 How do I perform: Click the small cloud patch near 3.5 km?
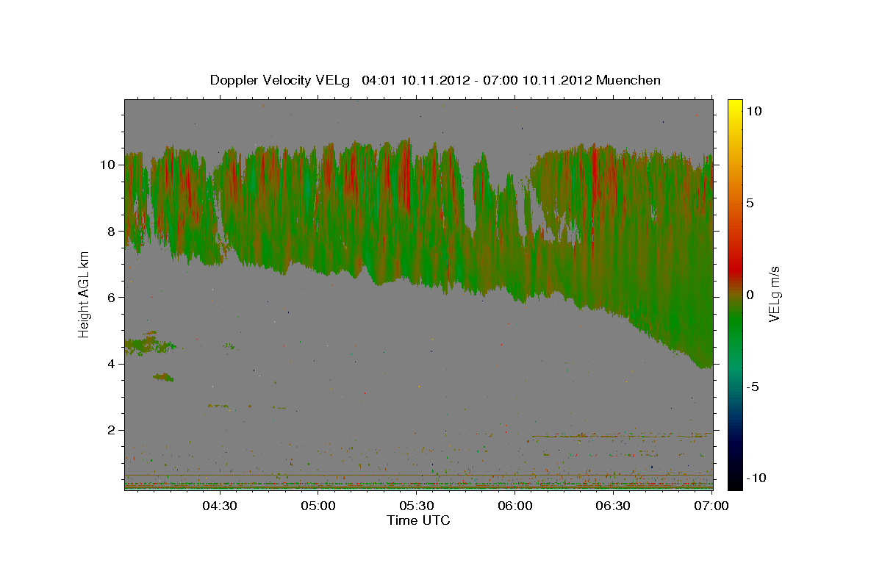[163, 377]
